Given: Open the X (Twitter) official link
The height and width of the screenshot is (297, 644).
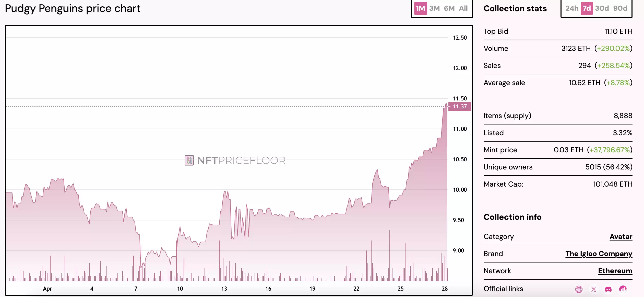Looking at the screenshot, I should [x=593, y=289].
